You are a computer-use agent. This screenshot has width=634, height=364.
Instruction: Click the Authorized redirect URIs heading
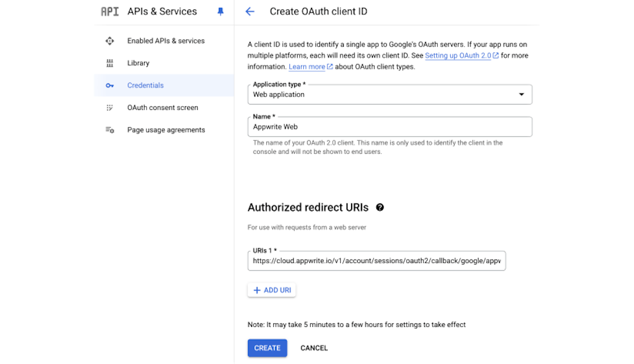(308, 208)
